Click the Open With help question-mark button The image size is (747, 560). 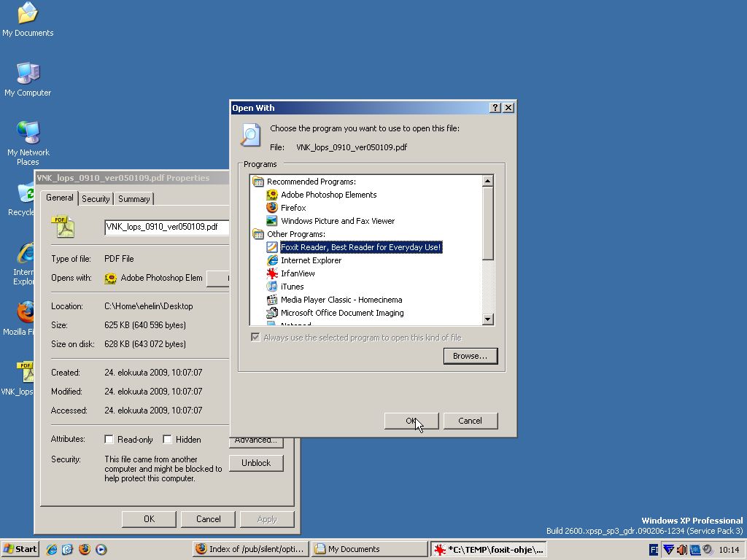point(495,108)
